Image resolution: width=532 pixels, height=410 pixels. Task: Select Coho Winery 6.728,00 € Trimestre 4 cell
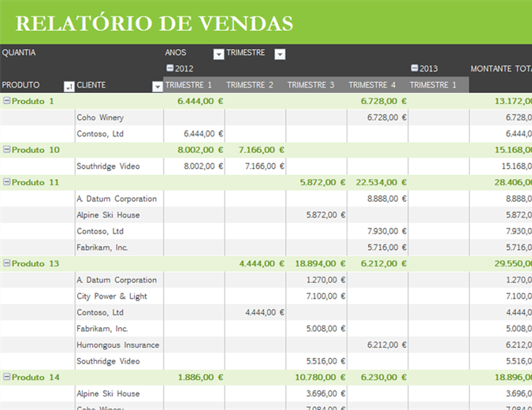click(x=387, y=117)
